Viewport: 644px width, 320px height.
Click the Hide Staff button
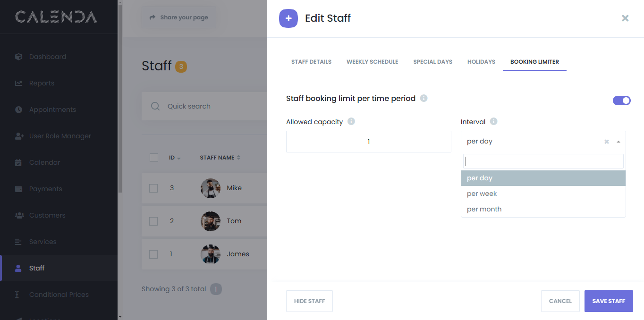pos(309,301)
